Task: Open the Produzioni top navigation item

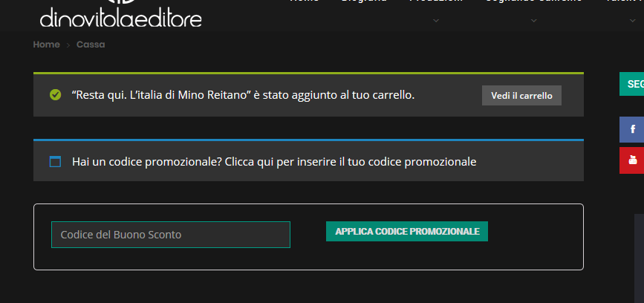Action: 436,1
